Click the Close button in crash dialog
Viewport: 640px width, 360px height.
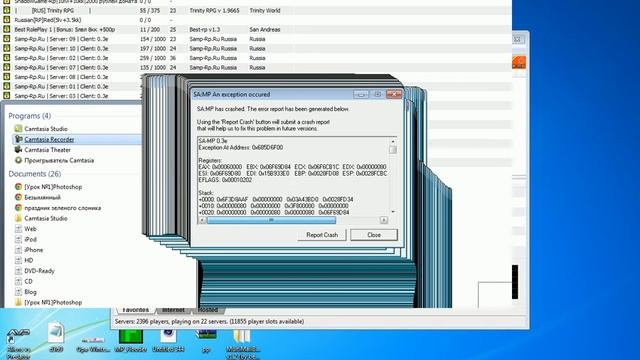coord(374,235)
